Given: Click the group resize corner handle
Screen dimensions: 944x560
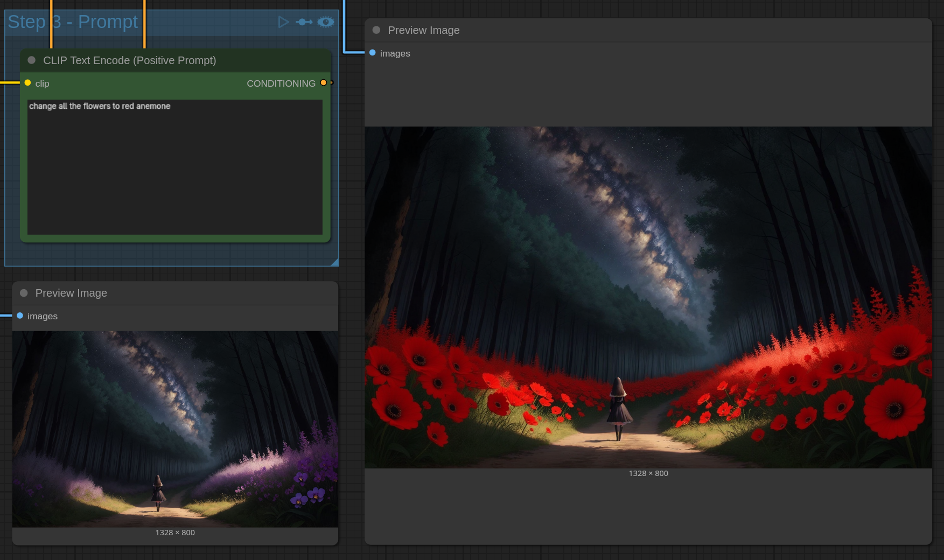Looking at the screenshot, I should tap(334, 262).
